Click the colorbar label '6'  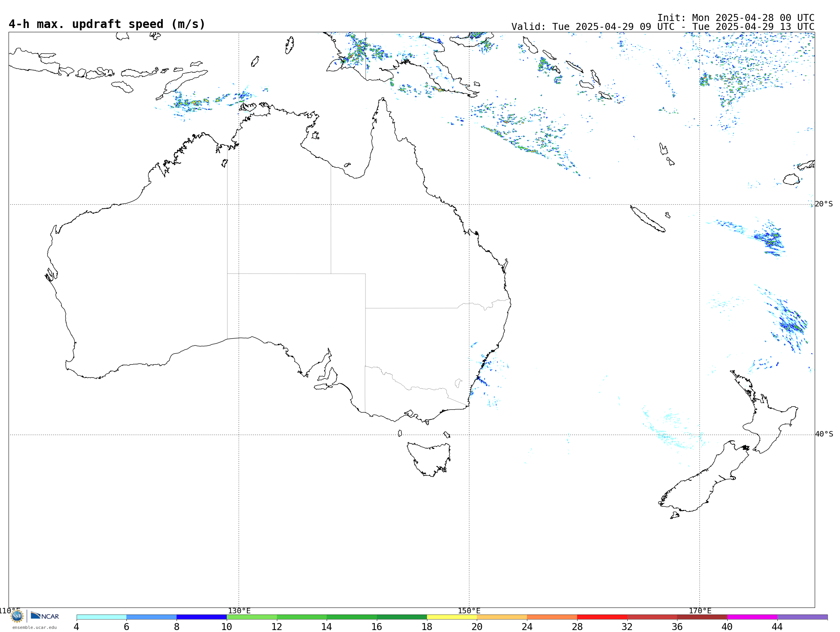point(126,627)
